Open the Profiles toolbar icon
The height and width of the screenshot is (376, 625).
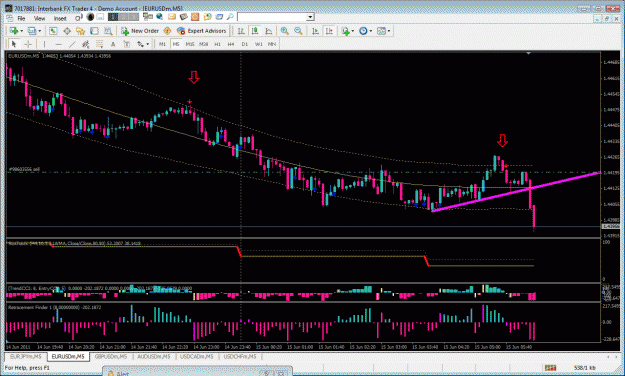pyautogui.click(x=34, y=31)
